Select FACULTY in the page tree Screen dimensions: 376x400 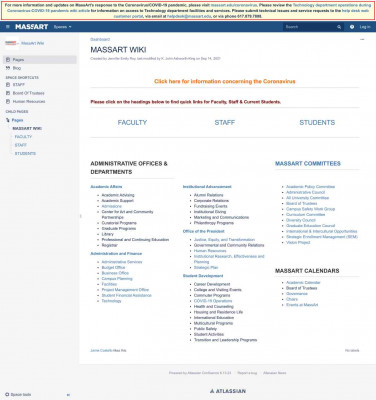tap(23, 137)
